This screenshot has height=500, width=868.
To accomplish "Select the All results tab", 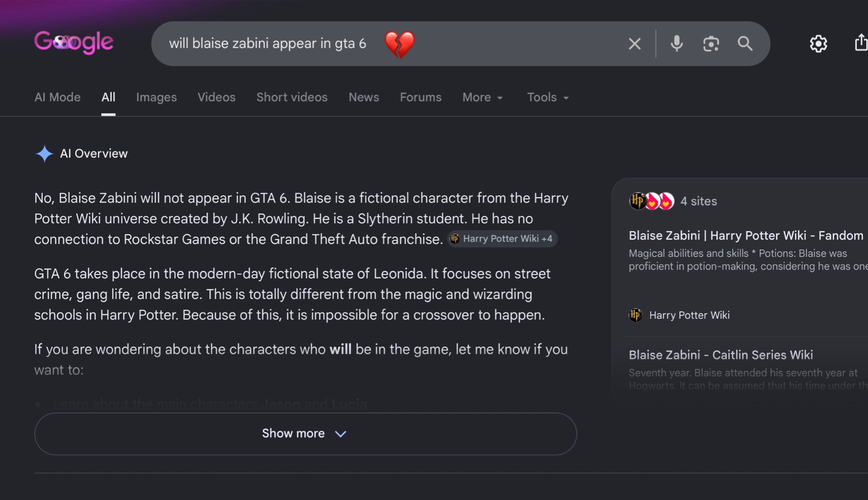I will 108,97.
